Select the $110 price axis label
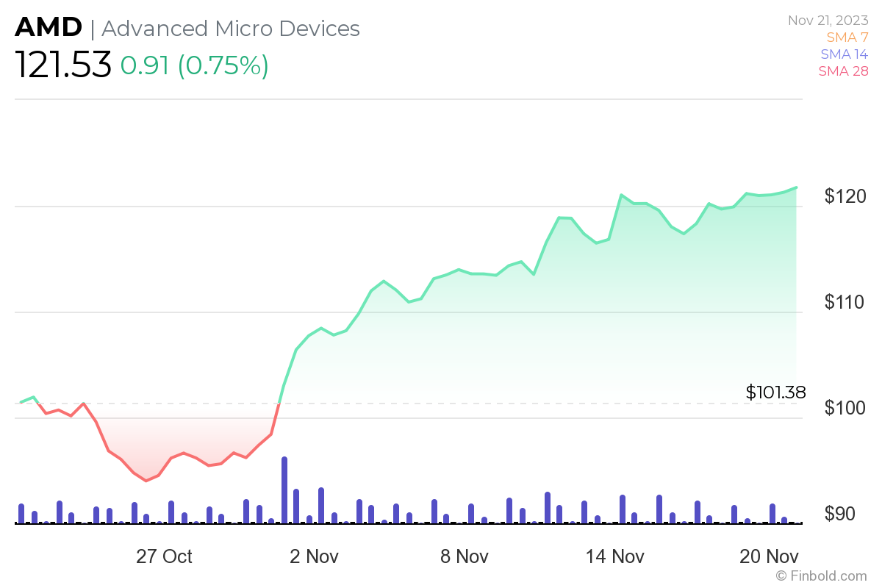 (x=846, y=302)
